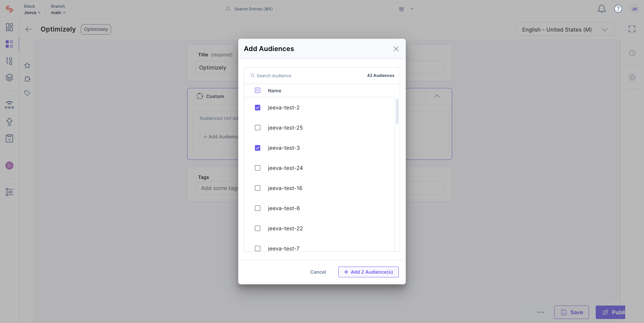Uncheck the jeeva-test-3 audience
Screen dimensions: 644x323
pos(258,148)
